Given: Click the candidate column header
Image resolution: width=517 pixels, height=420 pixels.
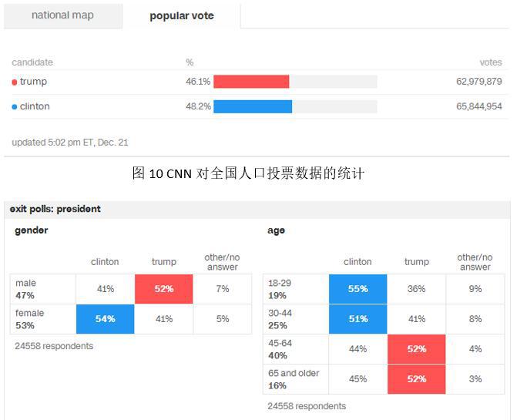Looking at the screenshot, I should (x=32, y=62).
